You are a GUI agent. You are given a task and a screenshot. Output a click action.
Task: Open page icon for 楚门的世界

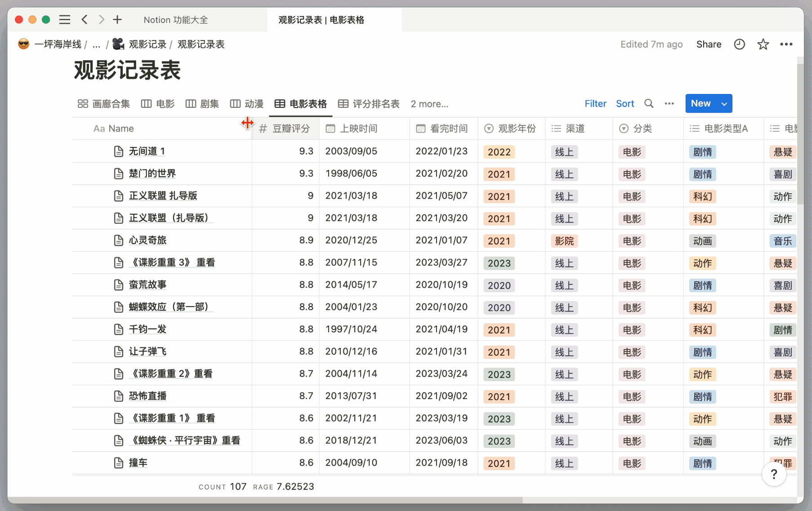(x=119, y=173)
